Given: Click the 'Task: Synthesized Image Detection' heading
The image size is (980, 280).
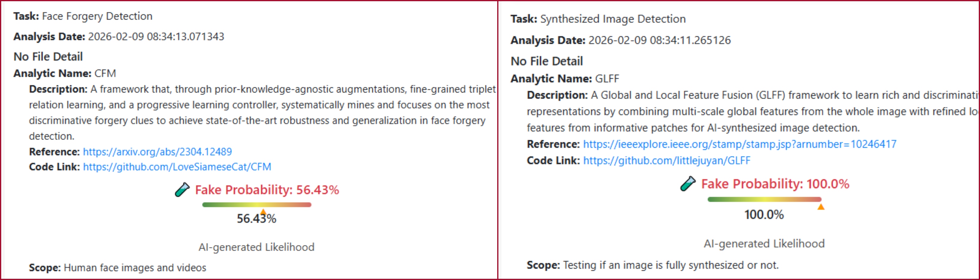Looking at the screenshot, I should click(x=598, y=19).
